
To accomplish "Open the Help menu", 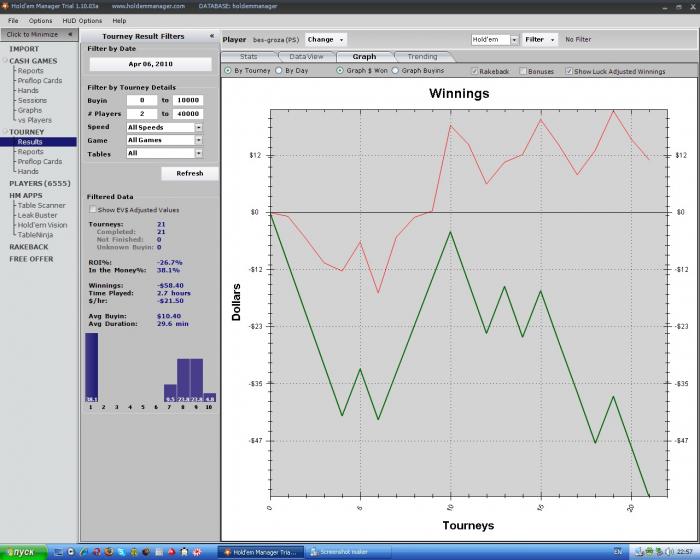I will coord(119,21).
